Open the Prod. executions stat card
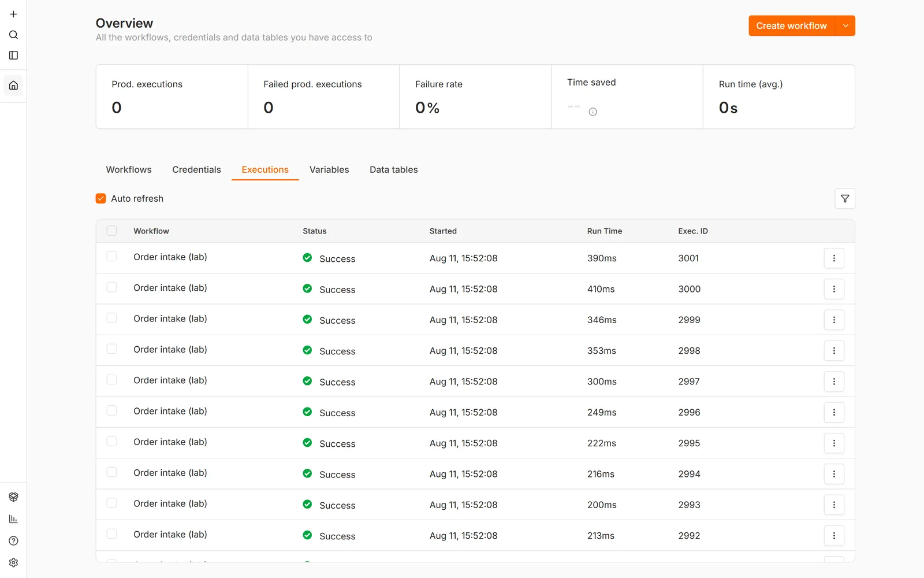The width and height of the screenshot is (924, 578). click(x=172, y=97)
